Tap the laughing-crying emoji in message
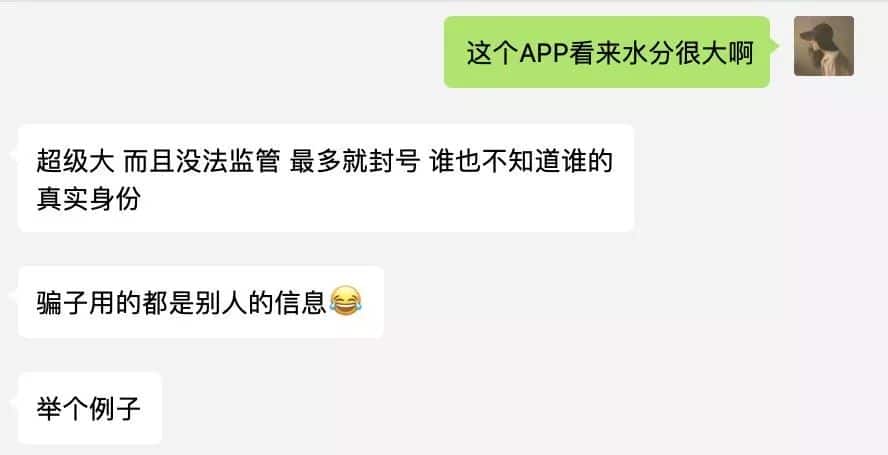The height and width of the screenshot is (455, 888). pyautogui.click(x=345, y=301)
